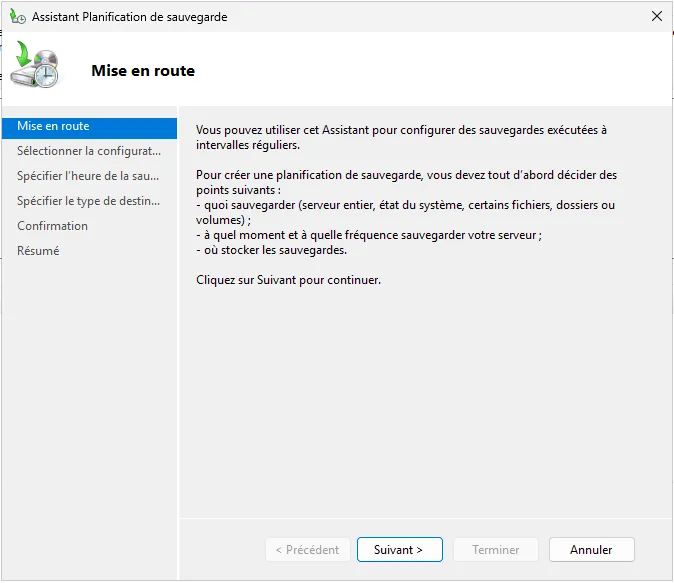Click the 'Mise en route' header title

(143, 71)
